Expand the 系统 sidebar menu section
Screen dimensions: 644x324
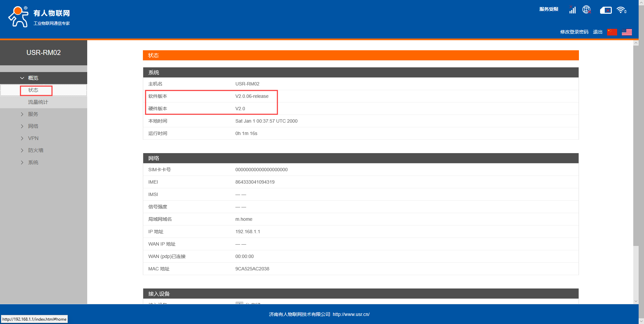tap(33, 163)
